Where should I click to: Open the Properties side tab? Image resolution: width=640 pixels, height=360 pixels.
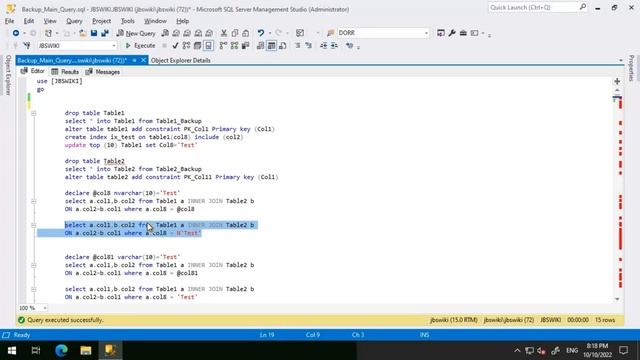pyautogui.click(x=631, y=68)
